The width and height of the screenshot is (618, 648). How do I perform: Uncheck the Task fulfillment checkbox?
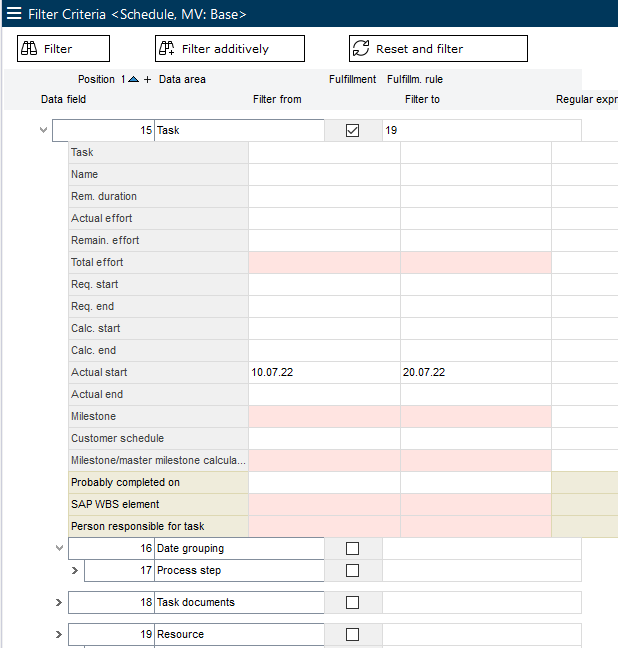(352, 130)
